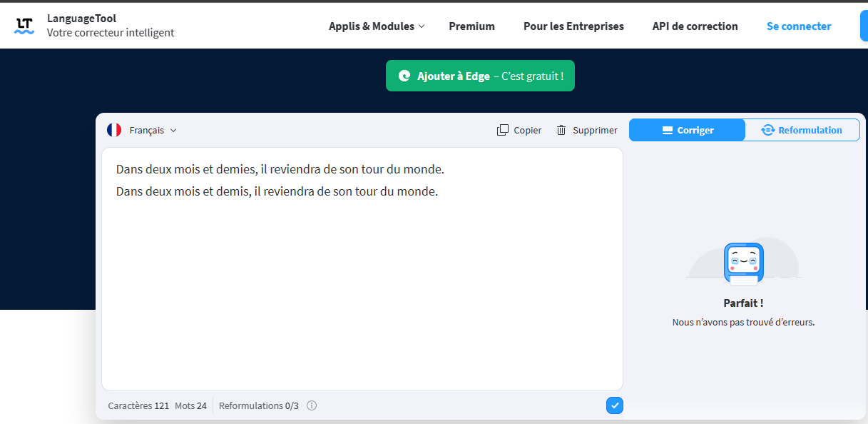Click the Copier icon to copy text

[x=504, y=130]
